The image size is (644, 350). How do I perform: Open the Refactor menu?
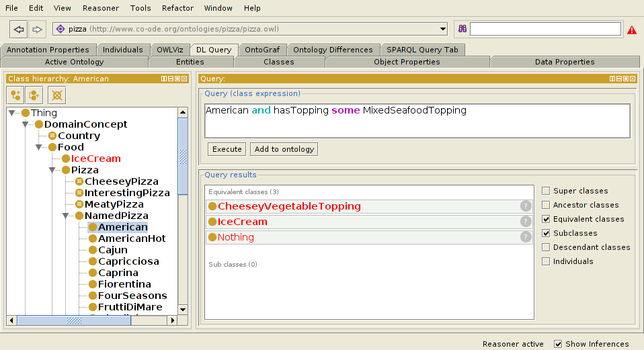[177, 8]
